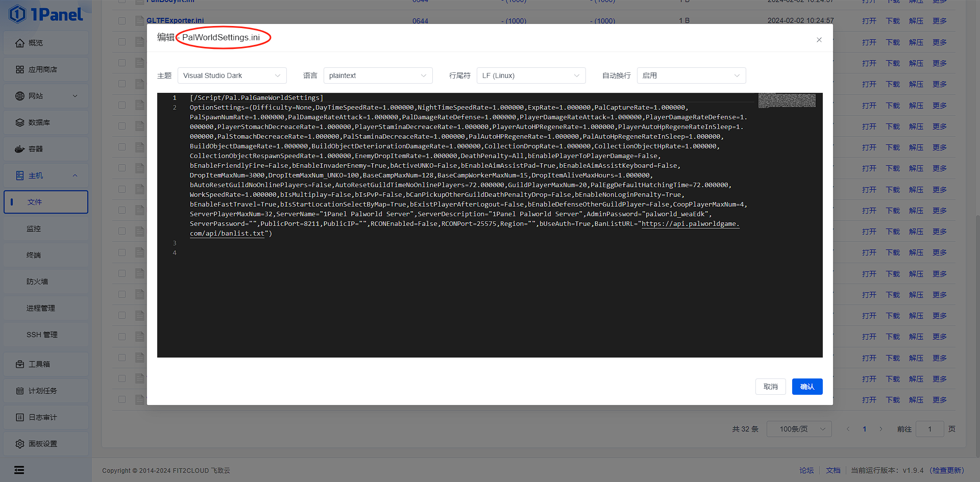Open the 自动换行 word-wrap dropdown (启用)
The width and height of the screenshot is (980, 482).
click(692, 75)
